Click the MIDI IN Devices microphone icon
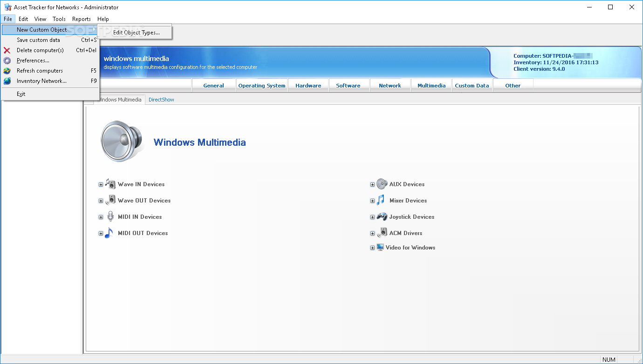Screen dimensions: 643x364 pos(110,216)
